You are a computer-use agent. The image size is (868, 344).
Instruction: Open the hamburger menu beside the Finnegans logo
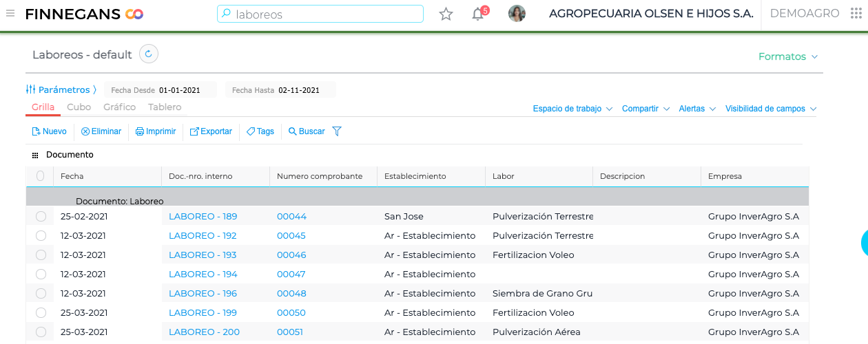[x=10, y=14]
